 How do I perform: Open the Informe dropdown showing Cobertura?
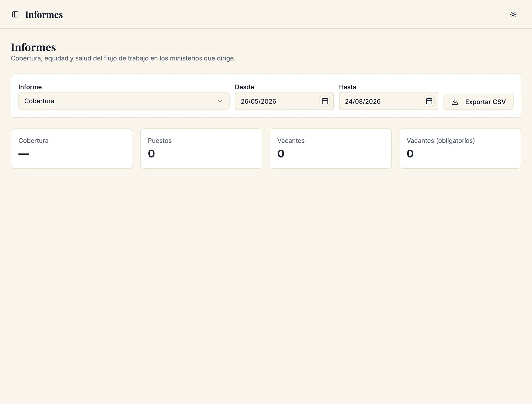[124, 101]
